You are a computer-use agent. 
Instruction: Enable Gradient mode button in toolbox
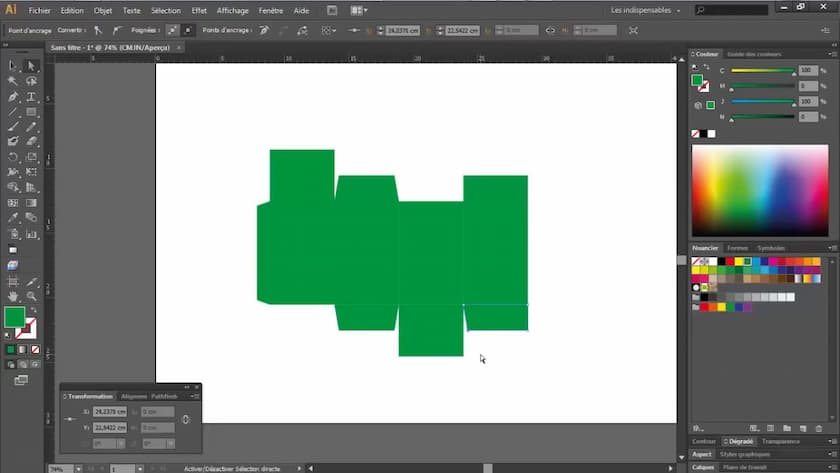(22, 350)
